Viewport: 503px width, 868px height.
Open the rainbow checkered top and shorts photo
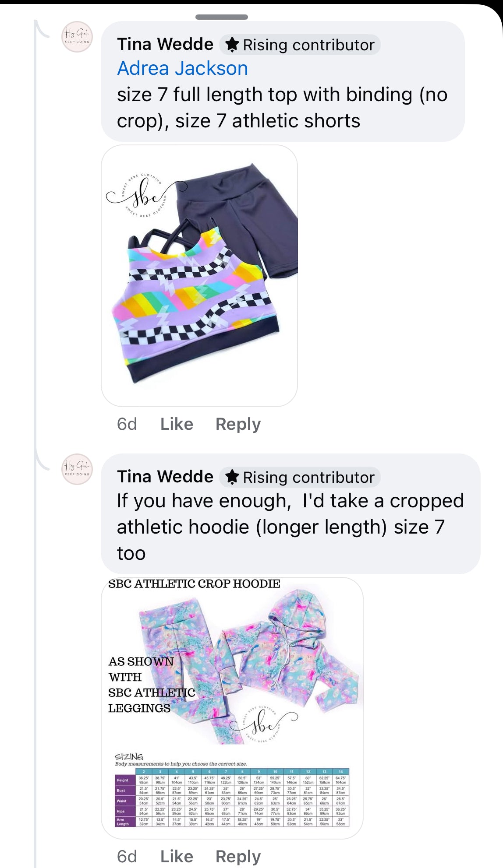(199, 276)
